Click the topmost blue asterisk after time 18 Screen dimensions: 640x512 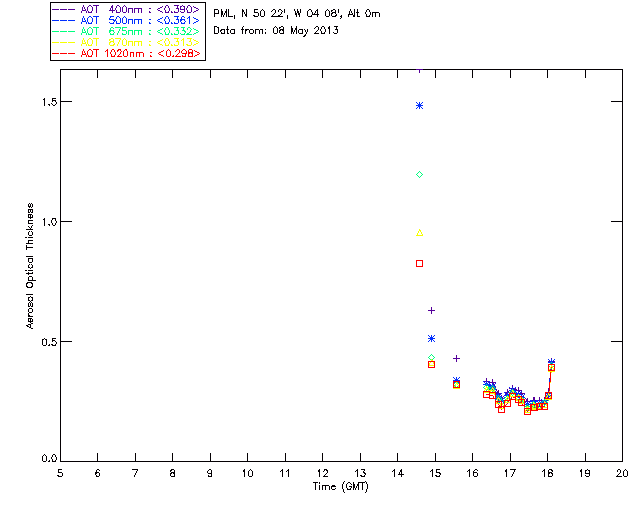point(551,362)
